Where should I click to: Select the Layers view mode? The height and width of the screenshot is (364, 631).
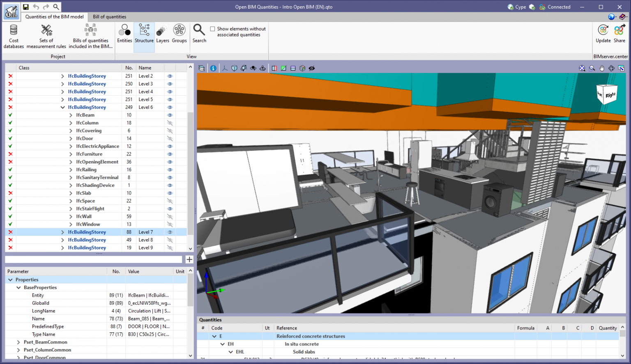[x=162, y=35]
